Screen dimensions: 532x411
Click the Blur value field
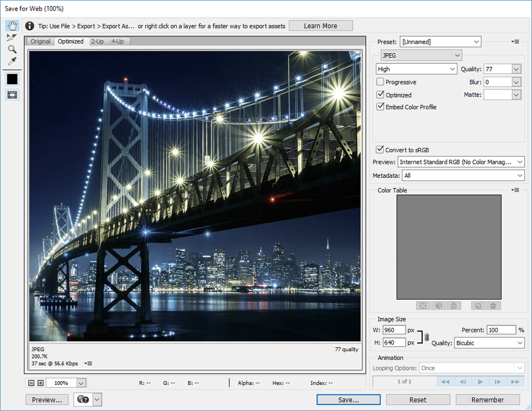tap(498, 82)
